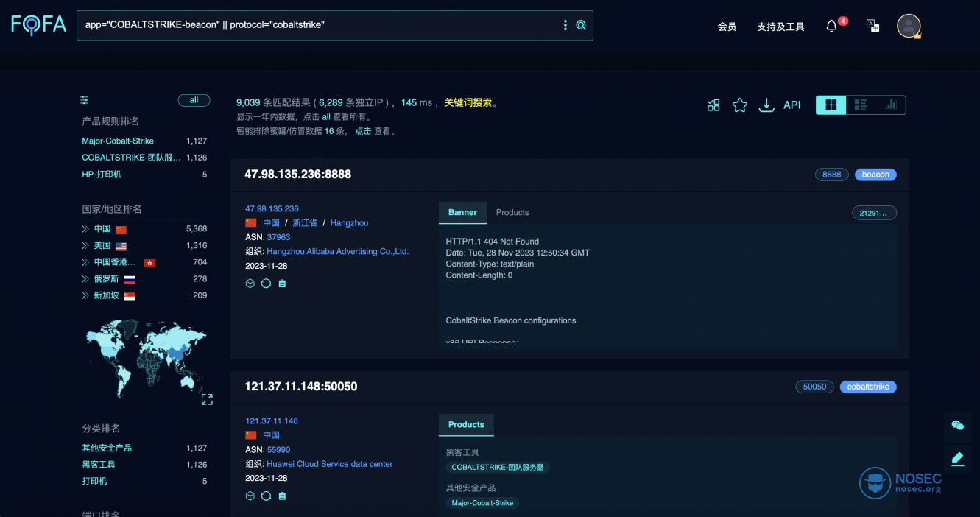Filter by 打印机 category

pos(94,481)
